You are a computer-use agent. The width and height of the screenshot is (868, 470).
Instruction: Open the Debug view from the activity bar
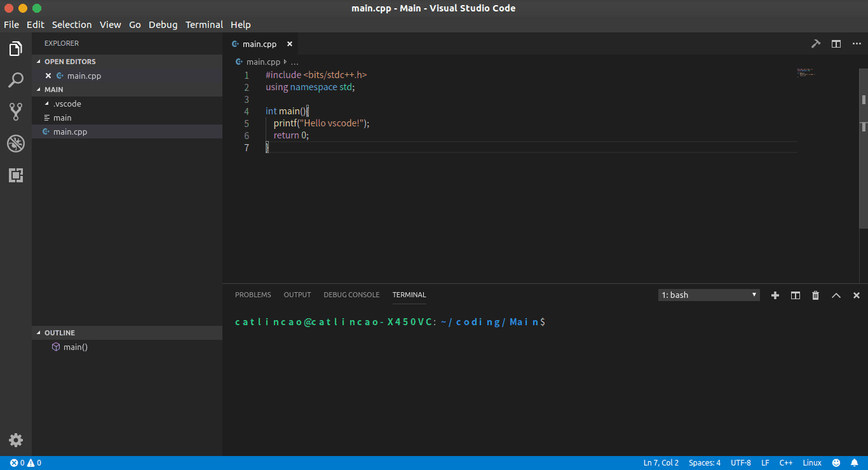click(15, 144)
